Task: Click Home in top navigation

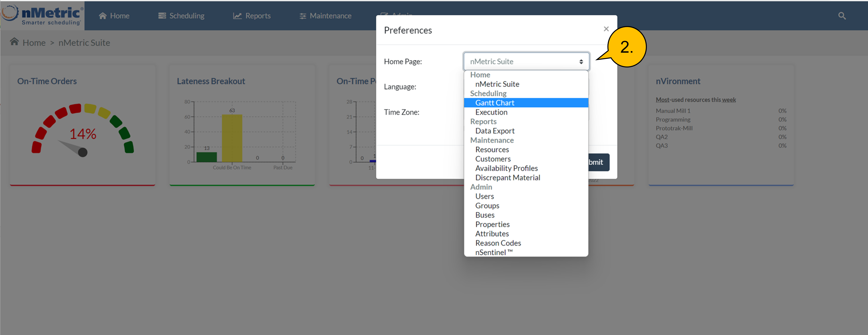Action: [114, 16]
